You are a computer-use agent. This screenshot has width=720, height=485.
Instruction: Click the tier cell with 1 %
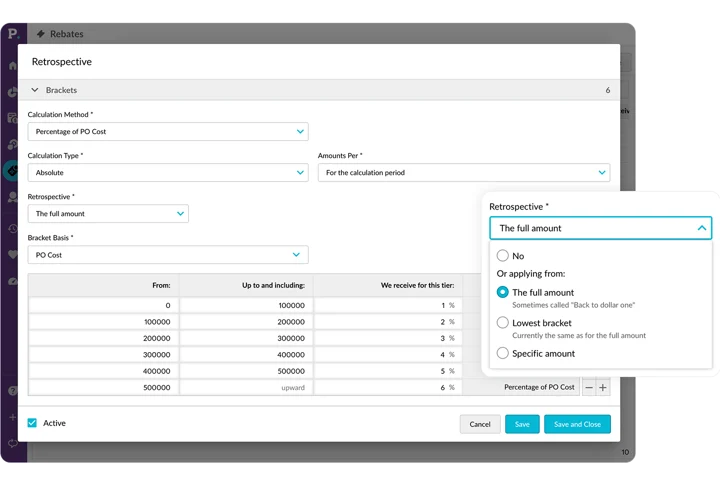click(388, 305)
